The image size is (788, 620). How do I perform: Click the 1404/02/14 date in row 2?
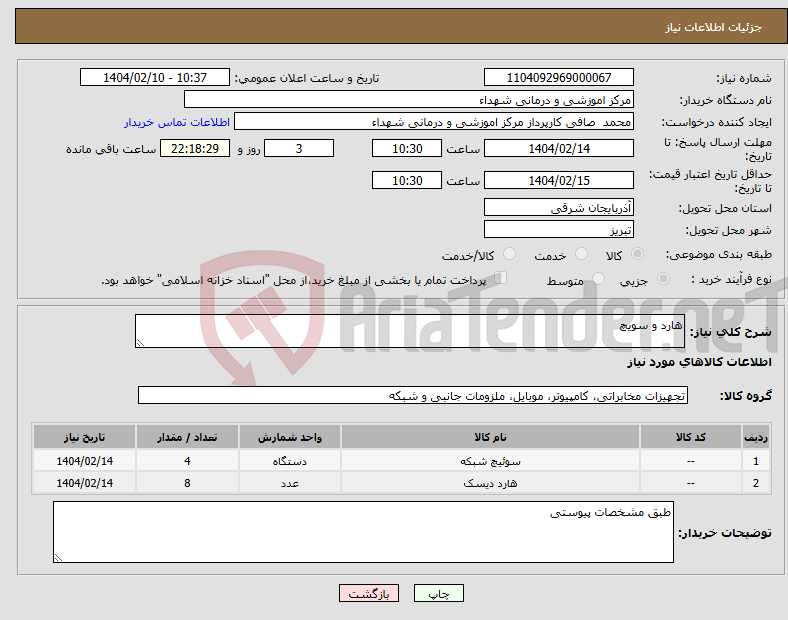click(84, 483)
